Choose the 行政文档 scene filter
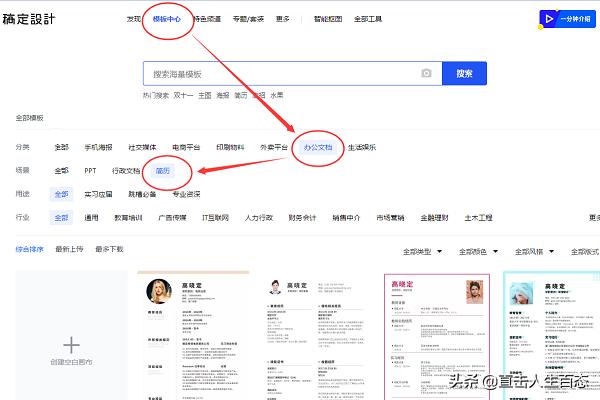The height and width of the screenshot is (400, 600). [x=126, y=171]
